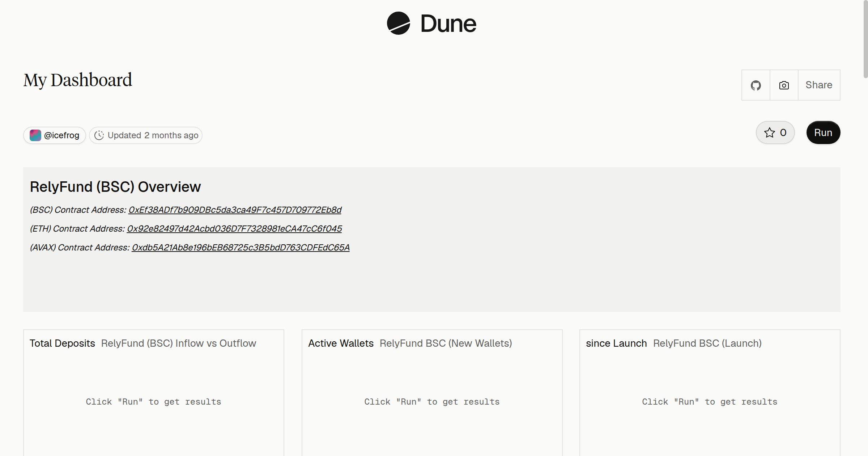Click the camera screenshot icon

pos(784,85)
